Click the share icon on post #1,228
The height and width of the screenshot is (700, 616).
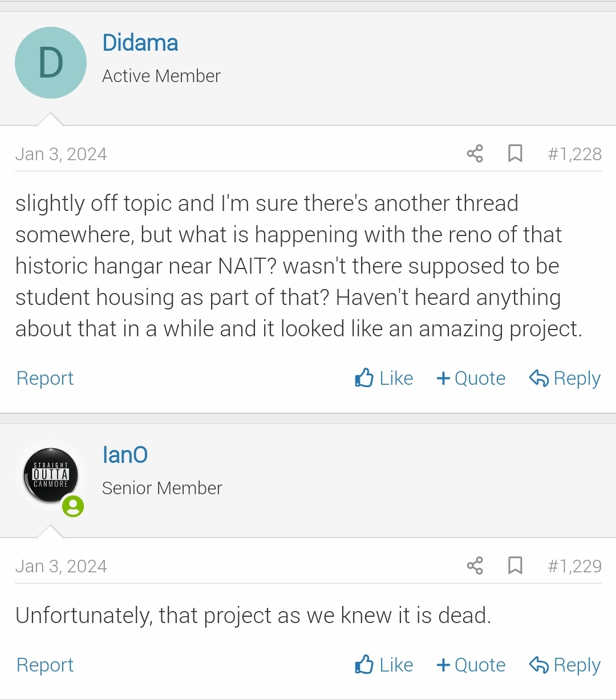475,154
